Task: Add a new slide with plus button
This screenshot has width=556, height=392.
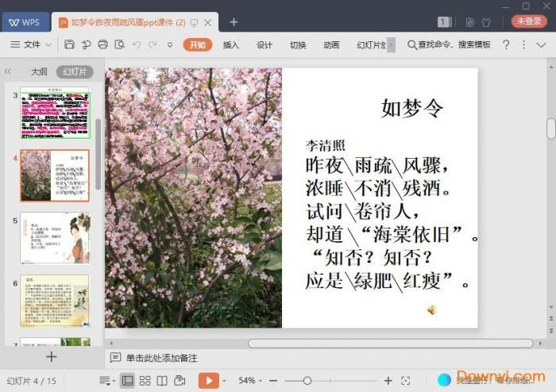Action: click(52, 357)
